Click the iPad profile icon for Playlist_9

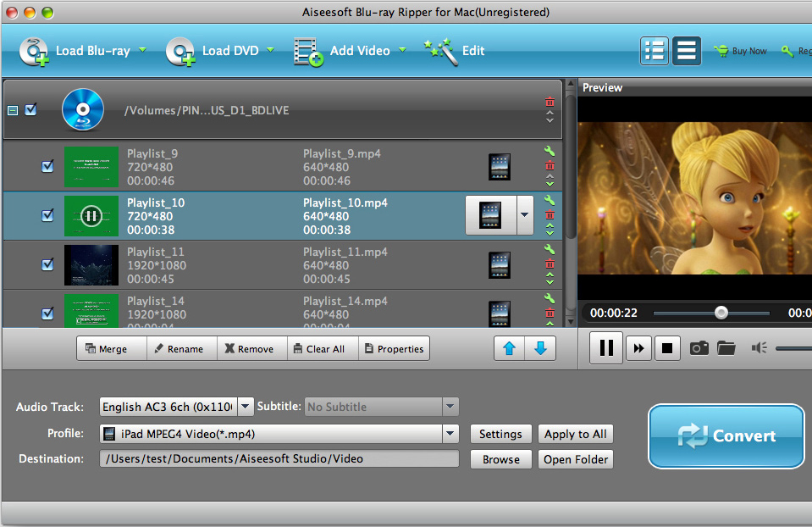coord(500,167)
